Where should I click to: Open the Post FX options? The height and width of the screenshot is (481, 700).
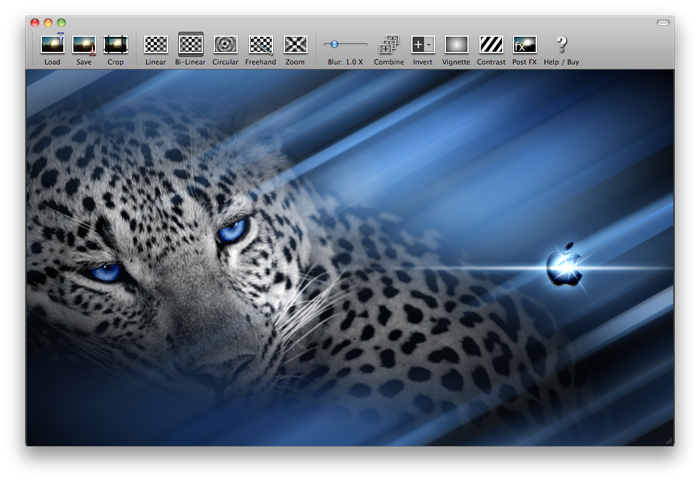[525, 45]
